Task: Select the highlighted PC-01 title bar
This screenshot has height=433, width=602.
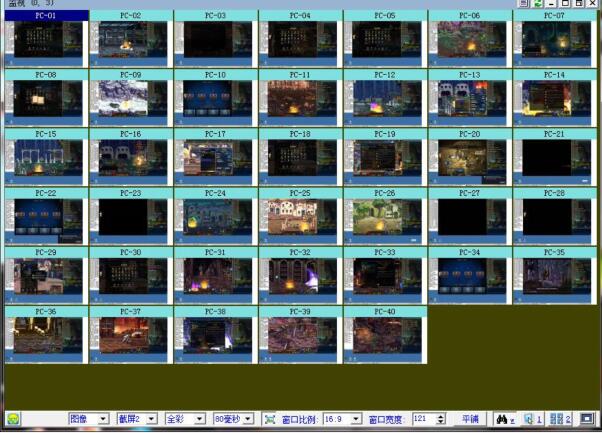Action: tap(46, 15)
